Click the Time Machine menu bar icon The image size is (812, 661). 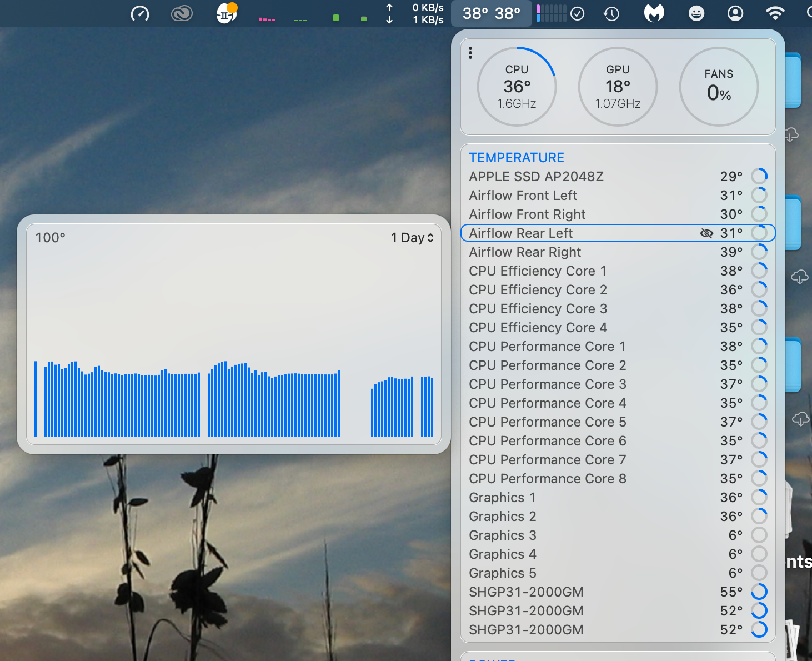click(x=611, y=13)
